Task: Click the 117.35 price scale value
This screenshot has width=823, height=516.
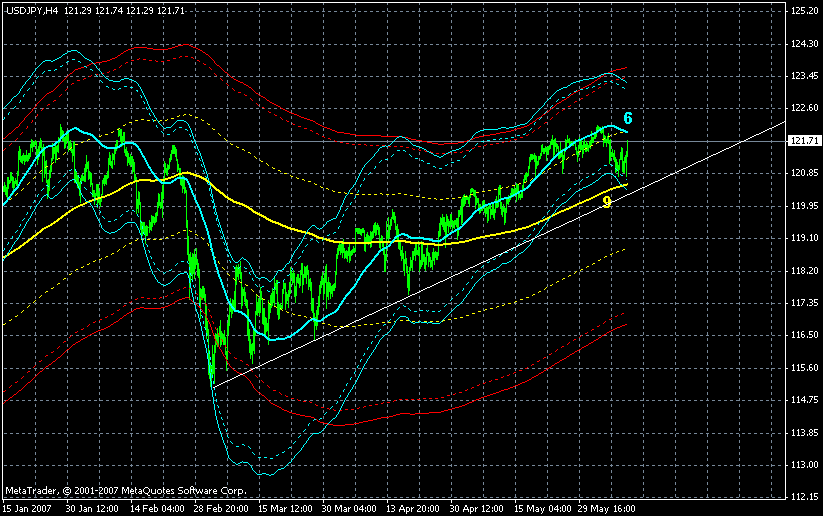Action: 804,303
